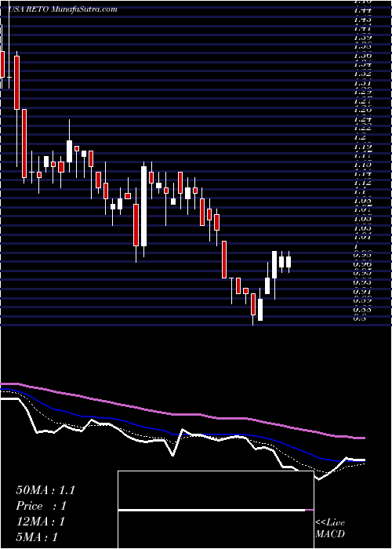Screen dimensions: 392x549
Task: Click the 1.44 price axis label
Action: coord(363,10)
